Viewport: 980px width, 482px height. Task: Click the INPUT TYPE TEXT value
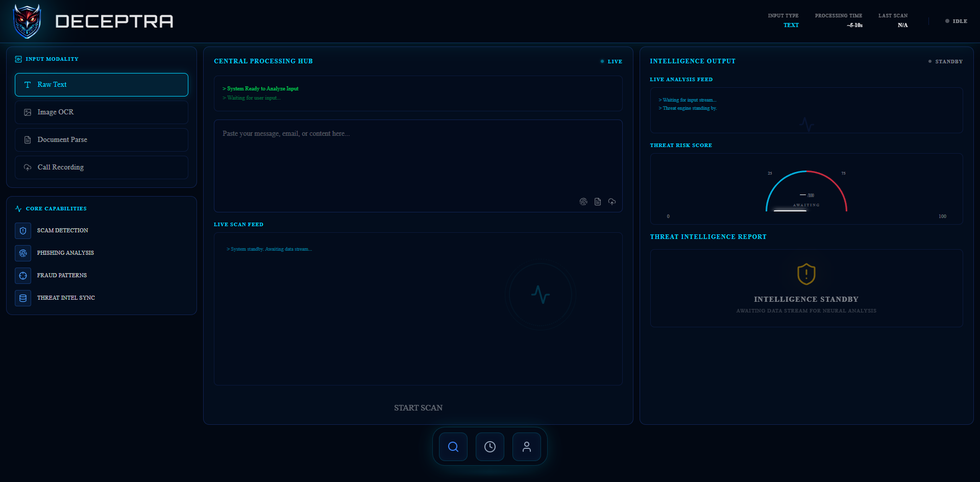click(x=791, y=25)
